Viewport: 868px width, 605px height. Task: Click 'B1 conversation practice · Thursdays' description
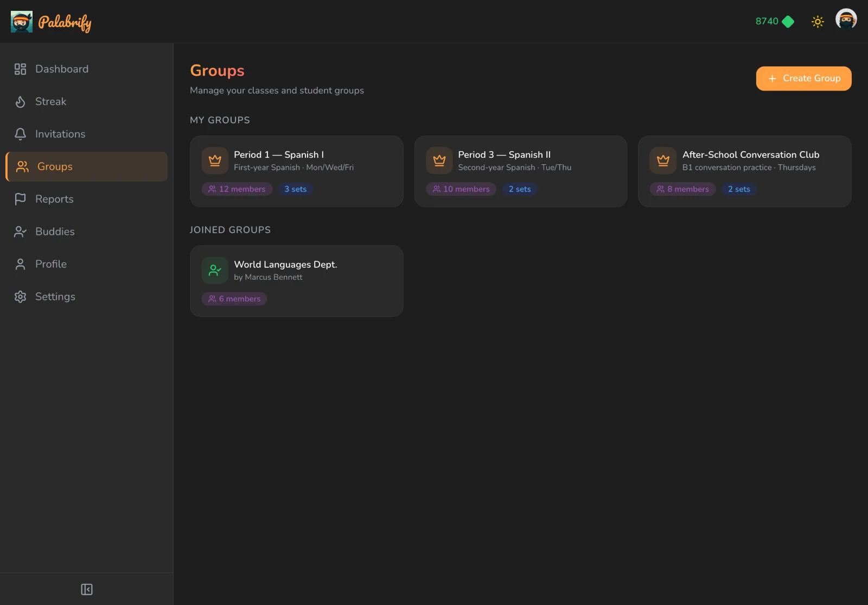coord(749,168)
